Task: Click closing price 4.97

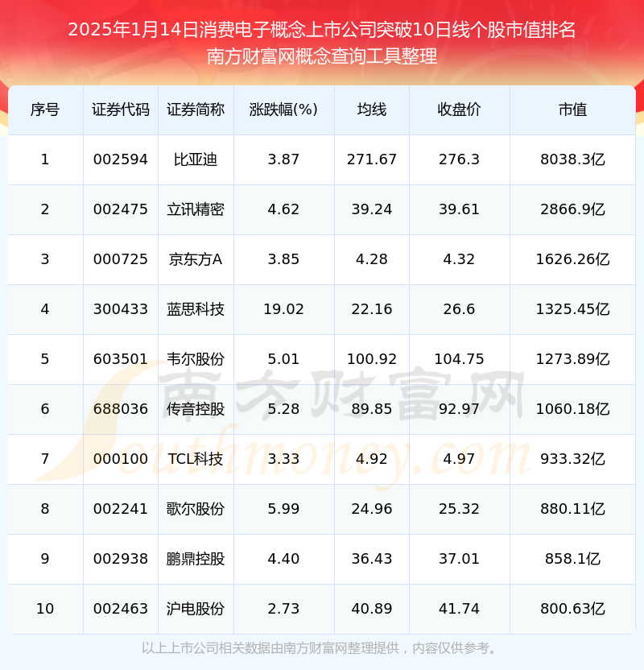Action: [x=459, y=459]
